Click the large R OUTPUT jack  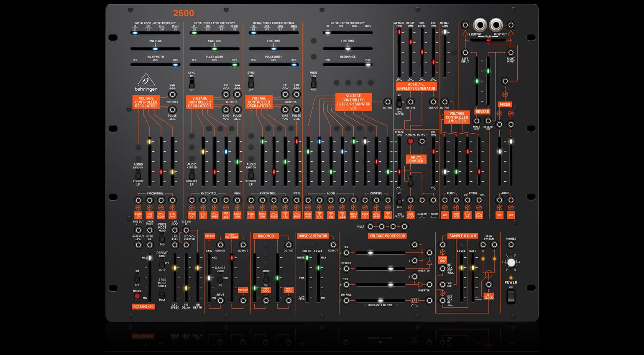(x=496, y=25)
